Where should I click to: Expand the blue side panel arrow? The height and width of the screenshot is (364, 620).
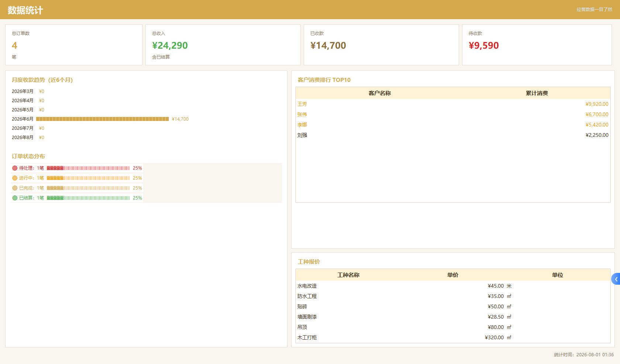616,279
